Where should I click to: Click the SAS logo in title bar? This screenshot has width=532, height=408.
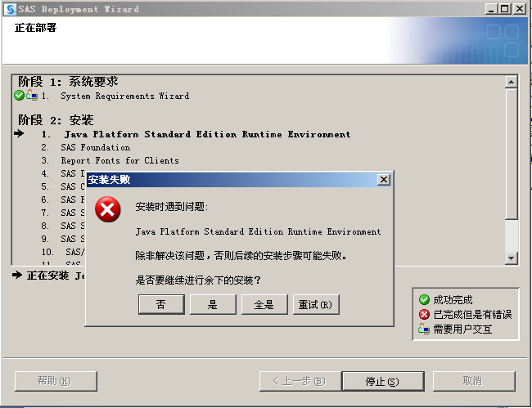(10, 9)
